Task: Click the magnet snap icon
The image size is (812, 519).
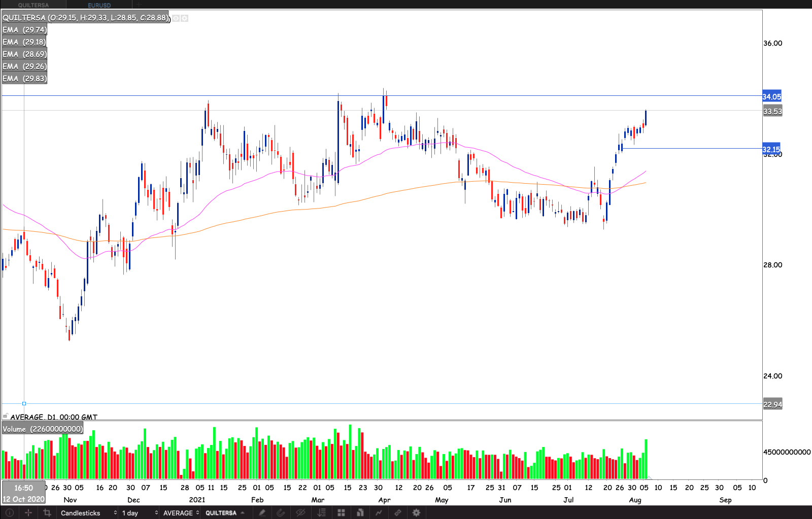Action: click(x=281, y=513)
